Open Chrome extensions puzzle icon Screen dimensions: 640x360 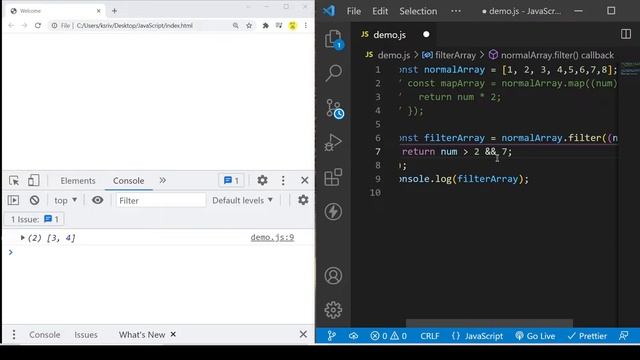click(x=265, y=25)
